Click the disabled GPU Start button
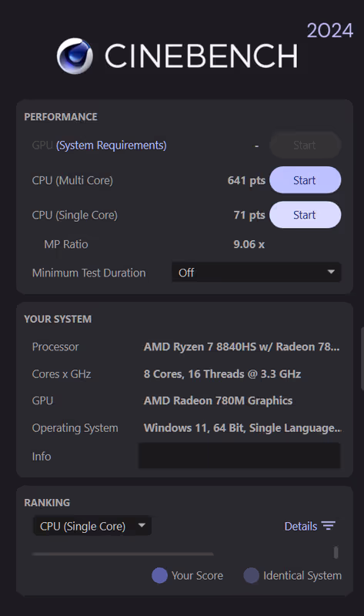 point(305,145)
